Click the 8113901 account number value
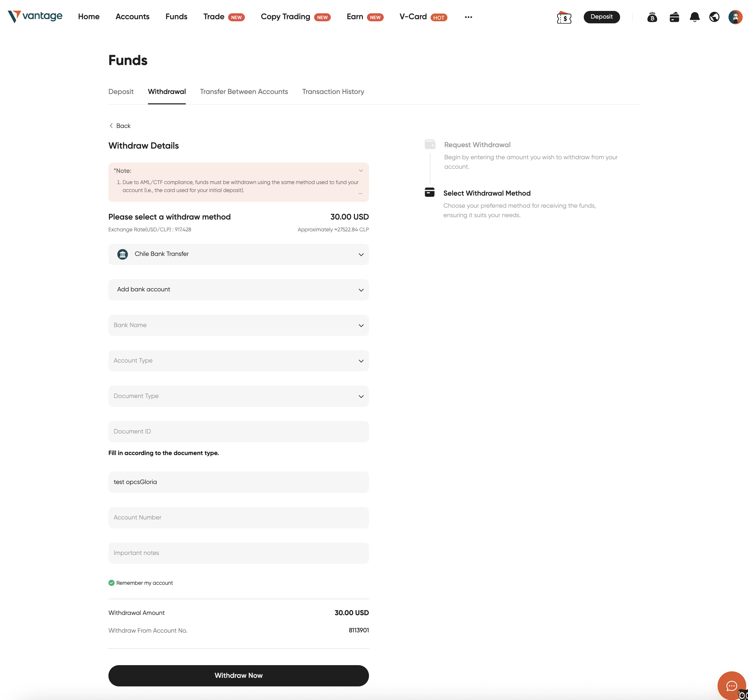Image resolution: width=748 pixels, height=700 pixels. click(x=359, y=630)
